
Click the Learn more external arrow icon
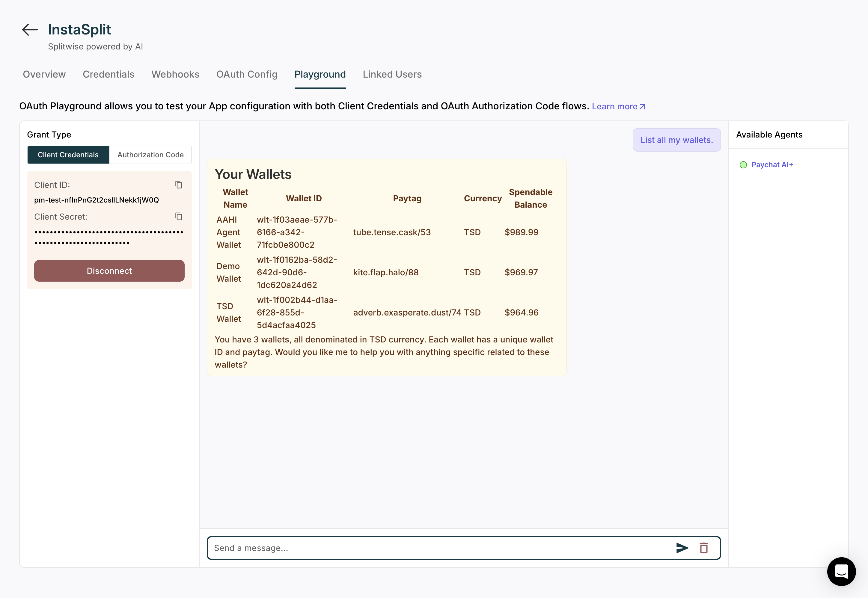coord(642,107)
